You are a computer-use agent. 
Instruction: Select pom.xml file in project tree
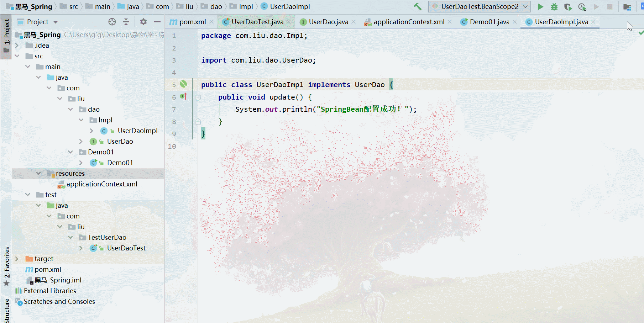click(48, 269)
